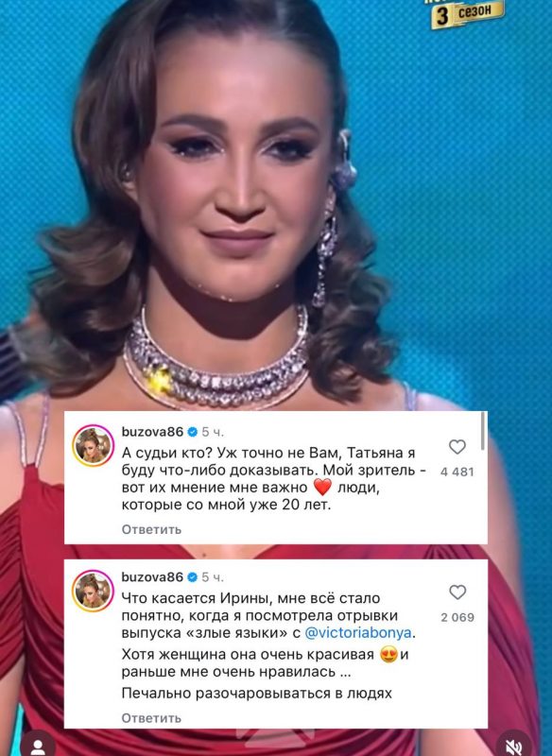552x756 pixels.
Task: Toggle sound using the muted speaker icon
Action: coord(515,745)
